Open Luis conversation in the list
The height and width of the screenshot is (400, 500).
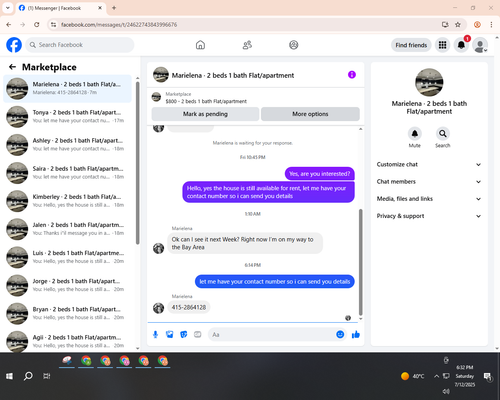[x=67, y=257]
